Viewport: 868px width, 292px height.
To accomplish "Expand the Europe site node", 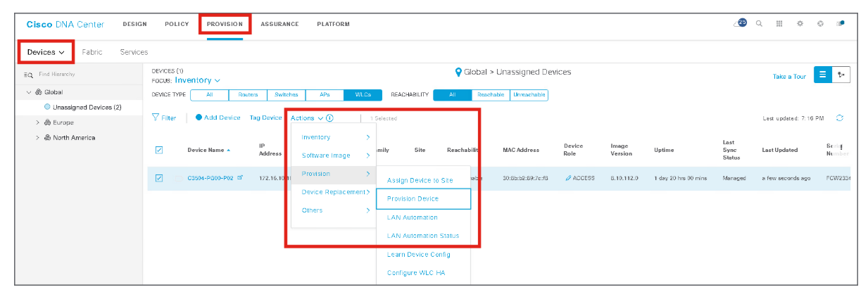I will coord(38,122).
